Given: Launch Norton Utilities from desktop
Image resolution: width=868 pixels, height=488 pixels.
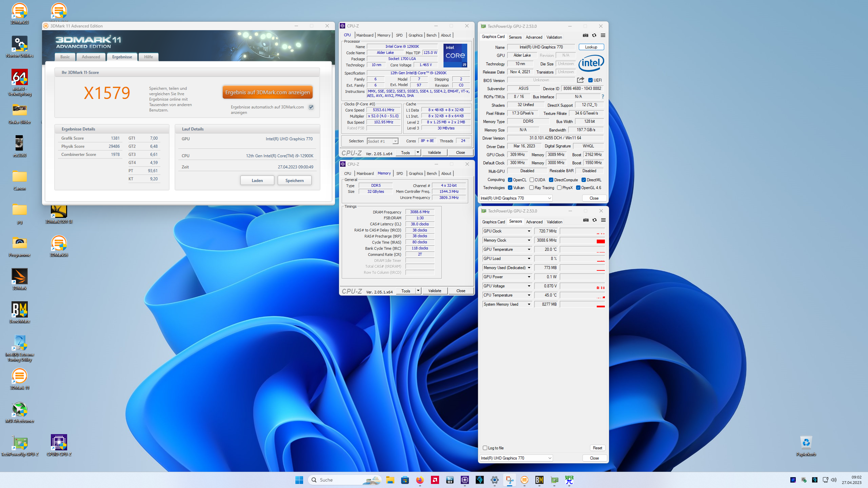Looking at the screenshot, I should (20, 47).
